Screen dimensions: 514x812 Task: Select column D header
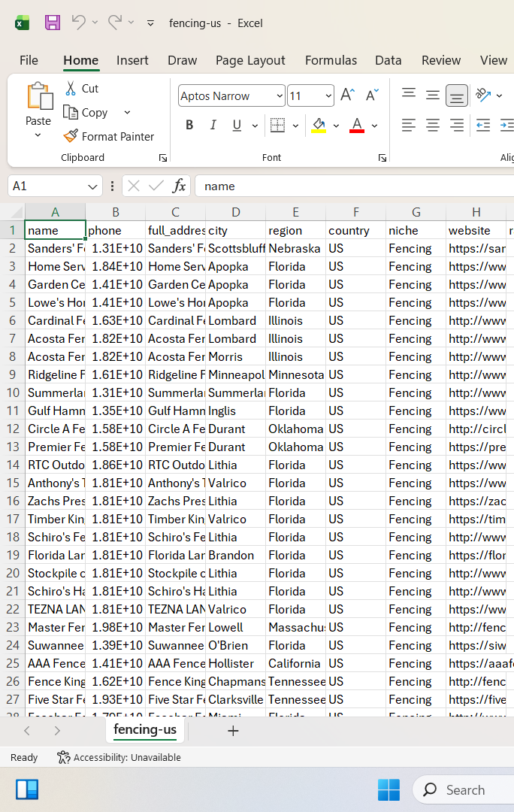(x=235, y=212)
